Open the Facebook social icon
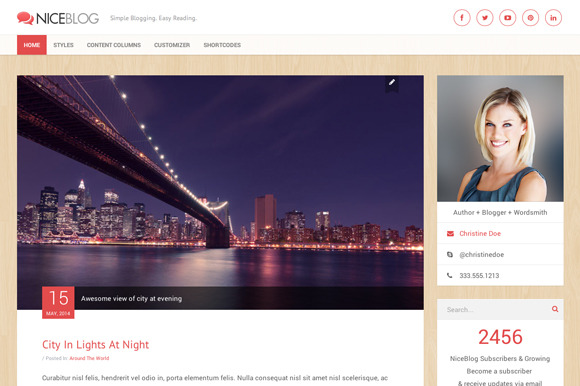Image resolution: width=580 pixels, height=386 pixels. 462,18
